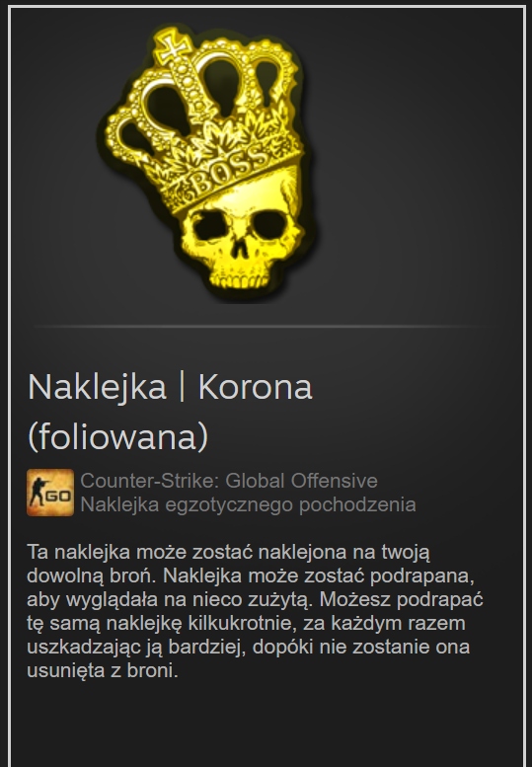Click the (foliowana) title line
The image size is (532, 767).
[117, 436]
